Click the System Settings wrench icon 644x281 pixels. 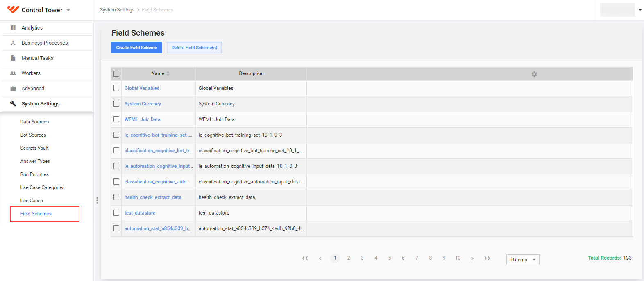click(x=13, y=104)
